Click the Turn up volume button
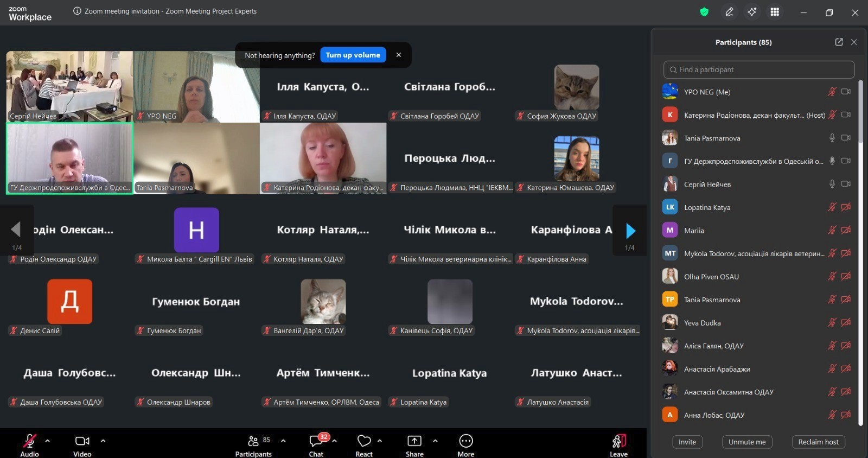 [353, 55]
